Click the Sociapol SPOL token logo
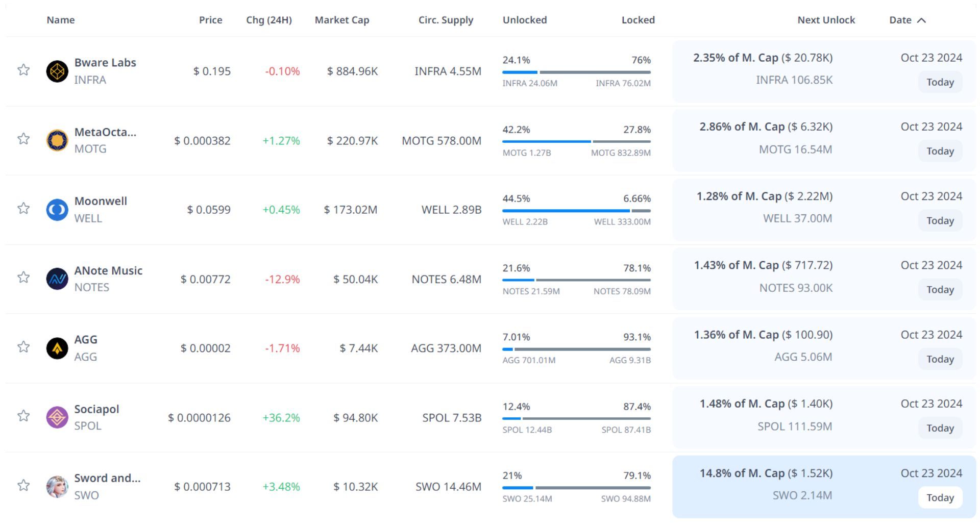The height and width of the screenshot is (527, 980). [57, 417]
